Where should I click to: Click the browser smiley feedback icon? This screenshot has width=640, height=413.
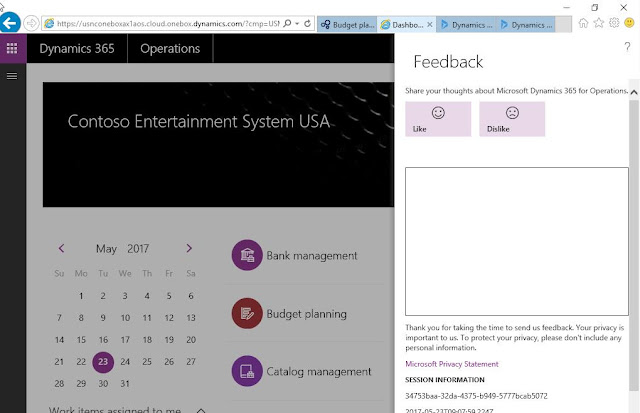coord(630,23)
